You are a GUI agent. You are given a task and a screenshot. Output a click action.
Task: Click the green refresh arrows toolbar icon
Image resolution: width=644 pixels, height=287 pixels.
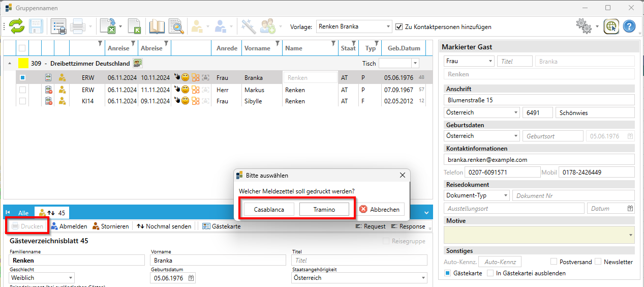17,26
